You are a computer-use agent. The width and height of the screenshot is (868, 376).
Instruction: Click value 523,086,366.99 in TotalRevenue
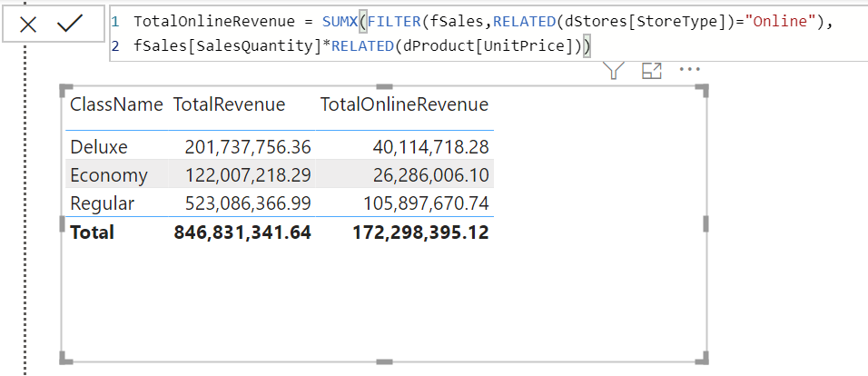click(x=248, y=203)
